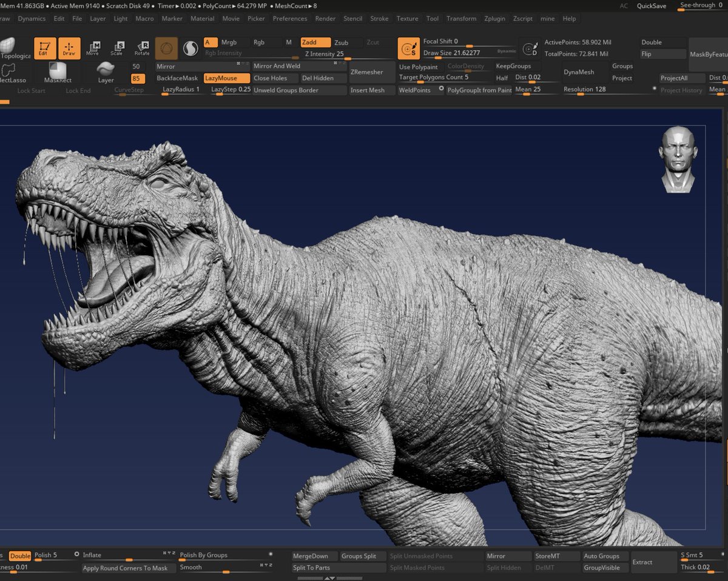Viewport: 728px width, 581px height.
Task: Pick the Rotate tool icon
Action: [142, 49]
